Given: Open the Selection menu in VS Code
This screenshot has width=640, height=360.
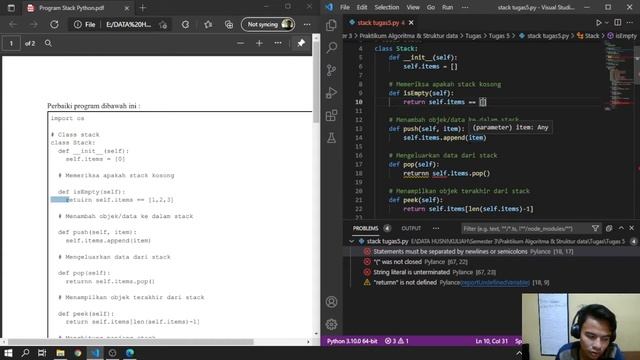Looking at the screenshot, I should click(x=387, y=7).
